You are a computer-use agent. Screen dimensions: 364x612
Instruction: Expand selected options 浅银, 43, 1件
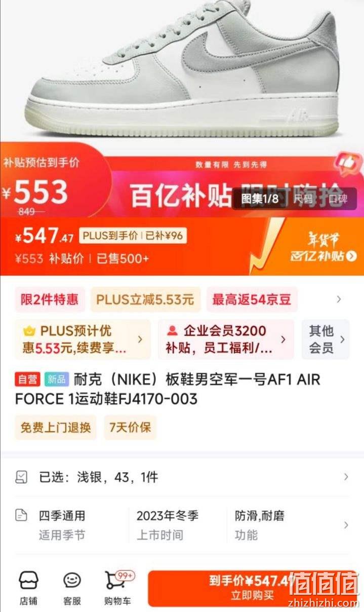click(x=182, y=477)
